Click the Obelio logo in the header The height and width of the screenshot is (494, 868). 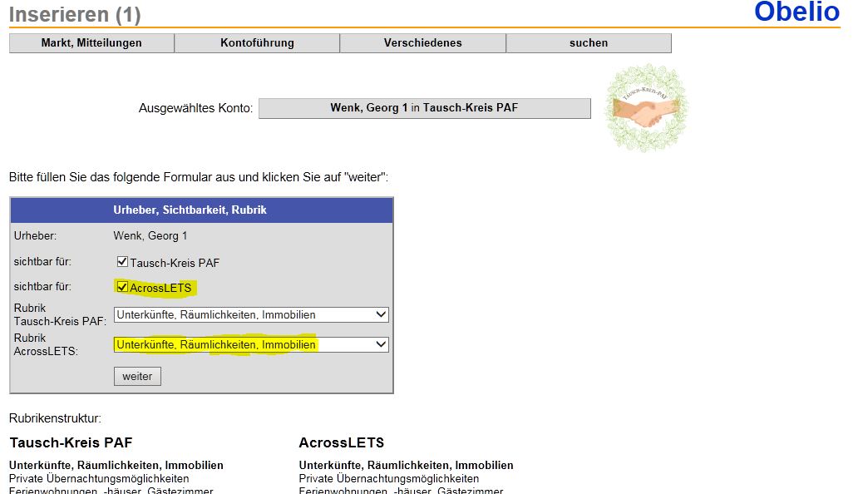(796, 12)
